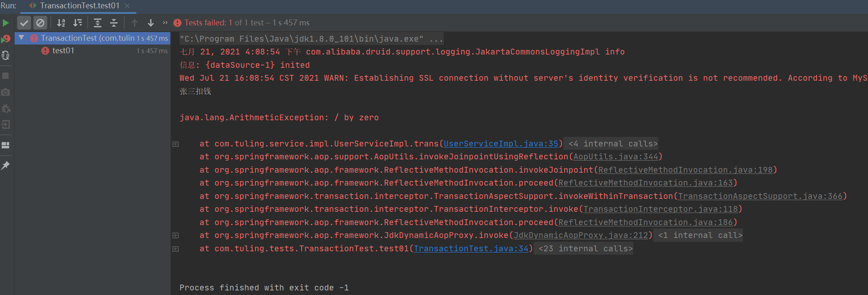Open ReflectiveMethodInvocation.java:186 link
This screenshot has height=295, width=868.
[x=646, y=222]
